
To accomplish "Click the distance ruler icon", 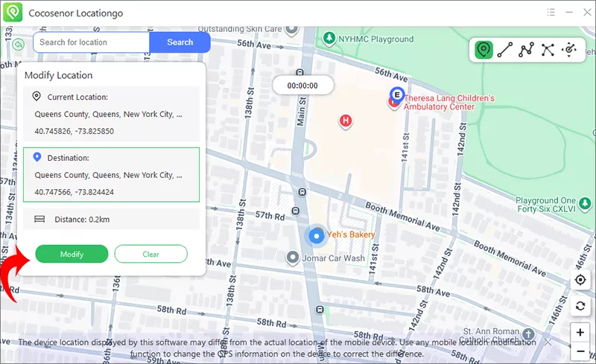I will pos(39,219).
